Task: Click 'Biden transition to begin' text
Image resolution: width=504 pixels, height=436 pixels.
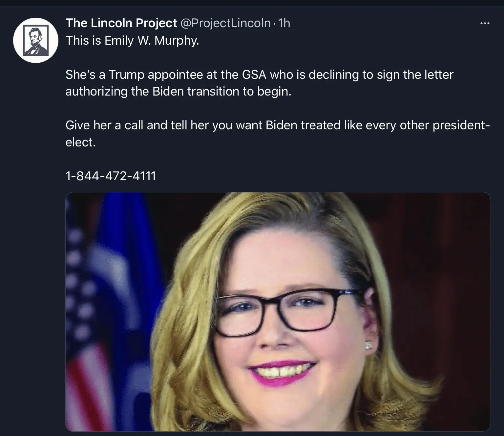Action: [222, 91]
